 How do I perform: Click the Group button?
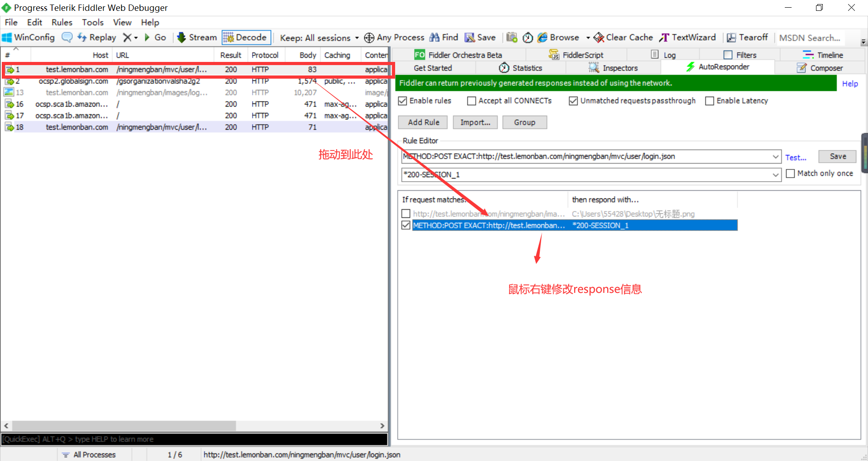[x=524, y=122]
